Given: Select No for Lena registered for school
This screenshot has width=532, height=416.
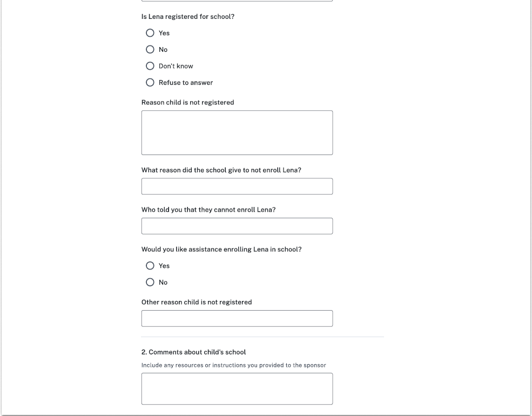Looking at the screenshot, I should click(x=150, y=50).
